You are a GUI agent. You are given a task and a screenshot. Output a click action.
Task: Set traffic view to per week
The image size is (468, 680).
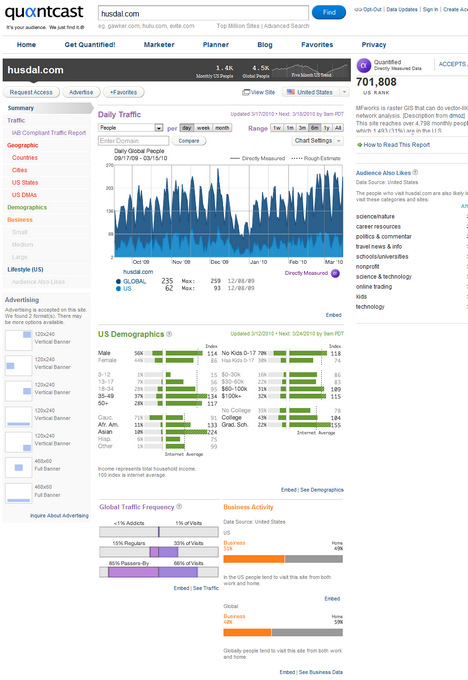[203, 128]
